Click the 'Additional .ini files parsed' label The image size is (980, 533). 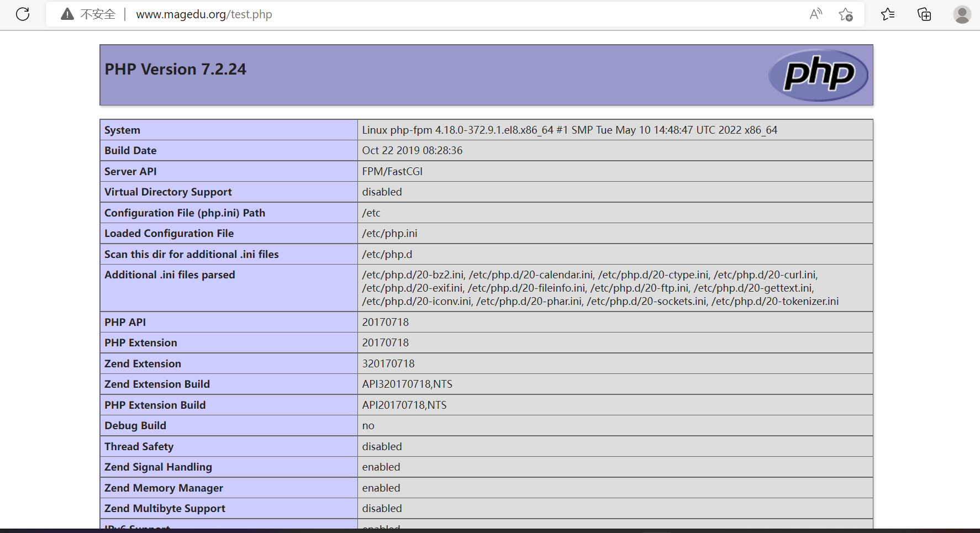click(x=170, y=275)
